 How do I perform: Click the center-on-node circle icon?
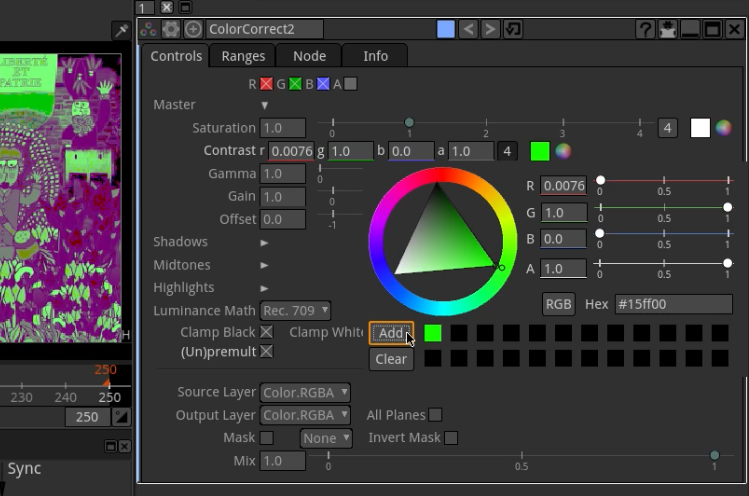[x=193, y=29]
